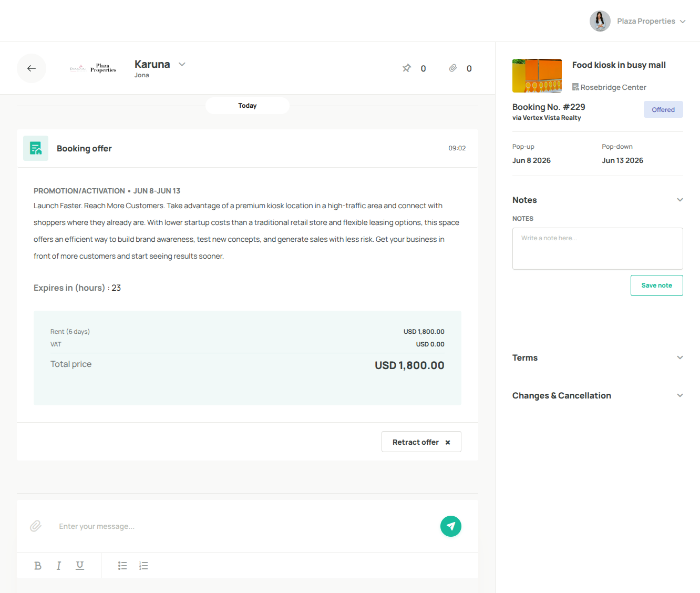Open the attachments paperclip icon in header
This screenshot has height=593, width=700.
click(452, 68)
